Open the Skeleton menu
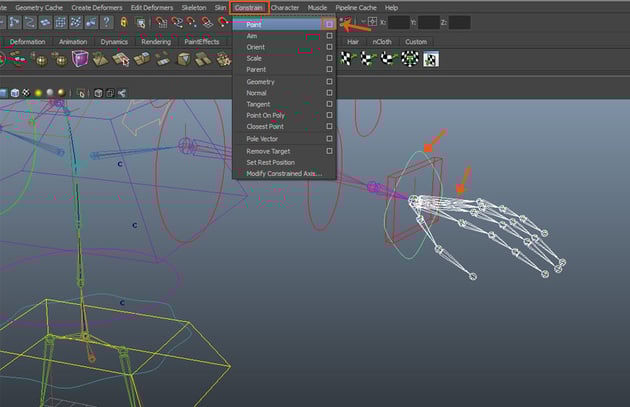 [193, 7]
